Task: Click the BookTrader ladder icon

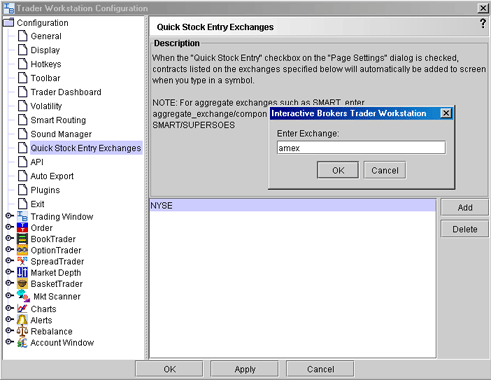Action: point(22,239)
